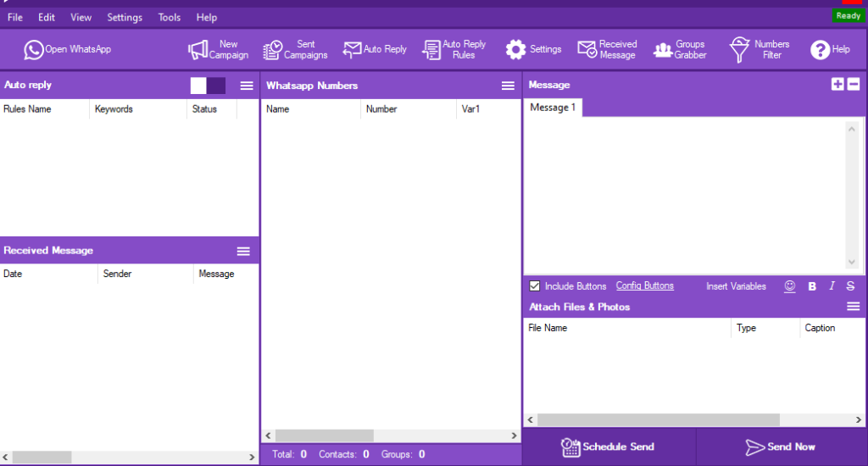
Task: Open the File menu
Action: click(x=15, y=18)
